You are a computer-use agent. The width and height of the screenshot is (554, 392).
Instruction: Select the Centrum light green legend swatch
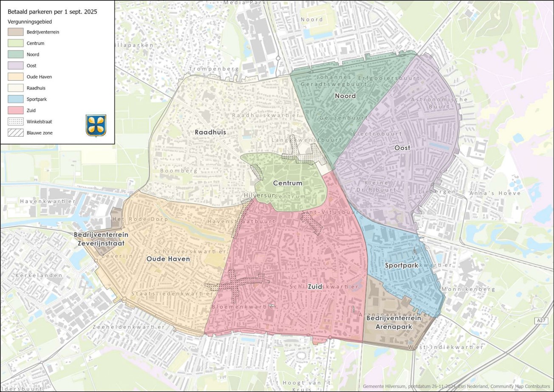click(15, 43)
